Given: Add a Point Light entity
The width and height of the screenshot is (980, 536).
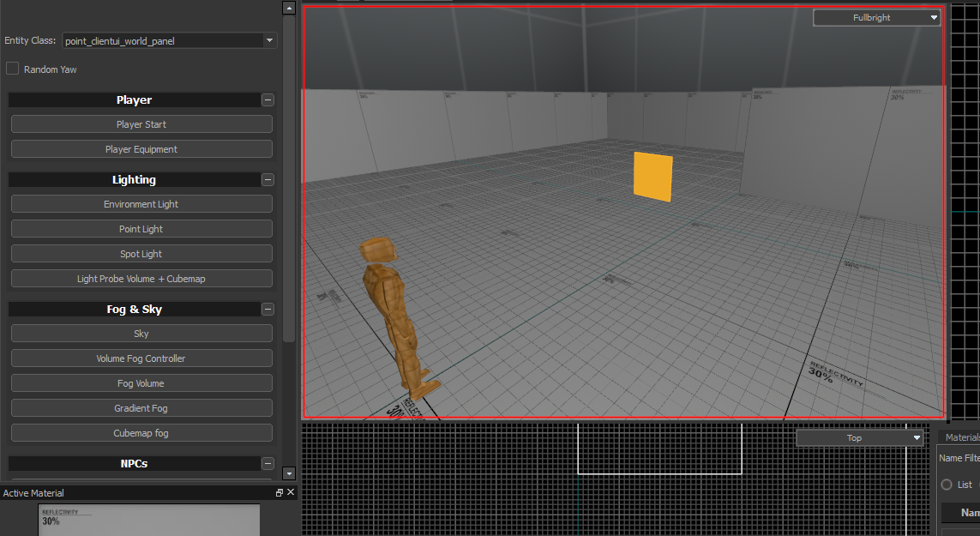Looking at the screenshot, I should click(x=141, y=229).
